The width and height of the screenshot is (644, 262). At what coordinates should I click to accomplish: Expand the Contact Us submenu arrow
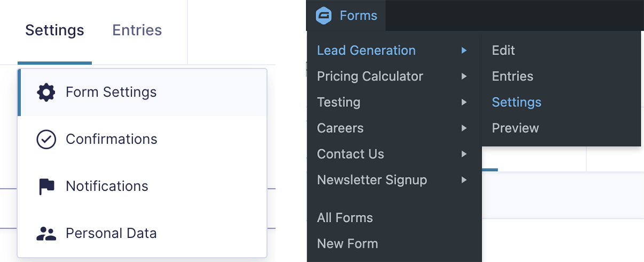[x=464, y=154]
